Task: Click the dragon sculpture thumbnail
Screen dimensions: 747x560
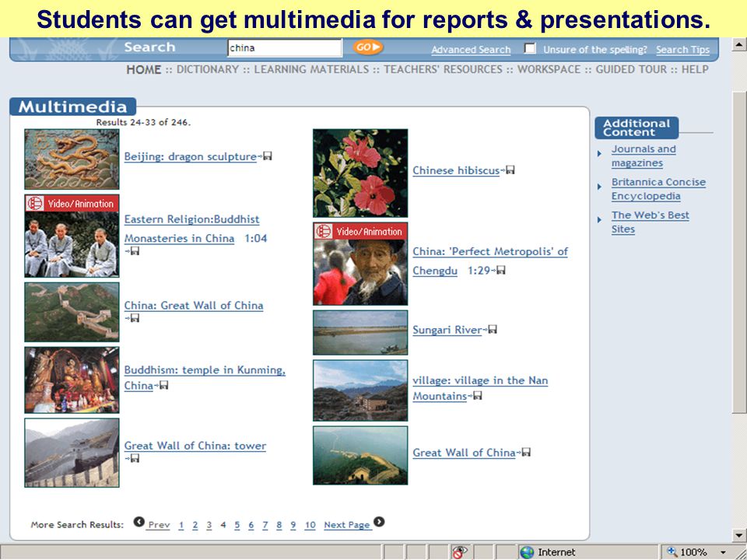Action: tap(72, 159)
